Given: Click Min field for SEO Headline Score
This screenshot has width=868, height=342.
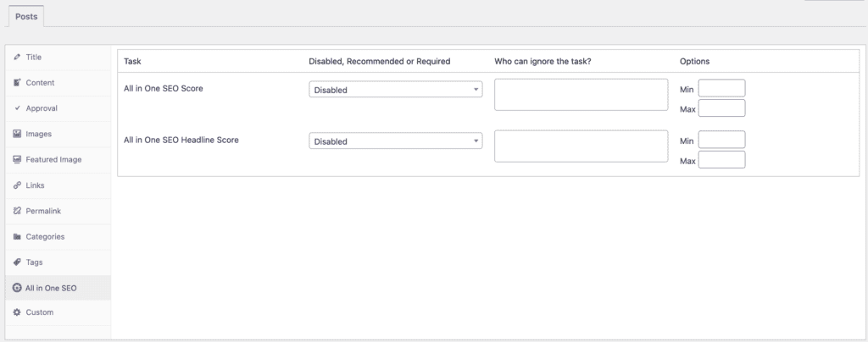Looking at the screenshot, I should [721, 140].
